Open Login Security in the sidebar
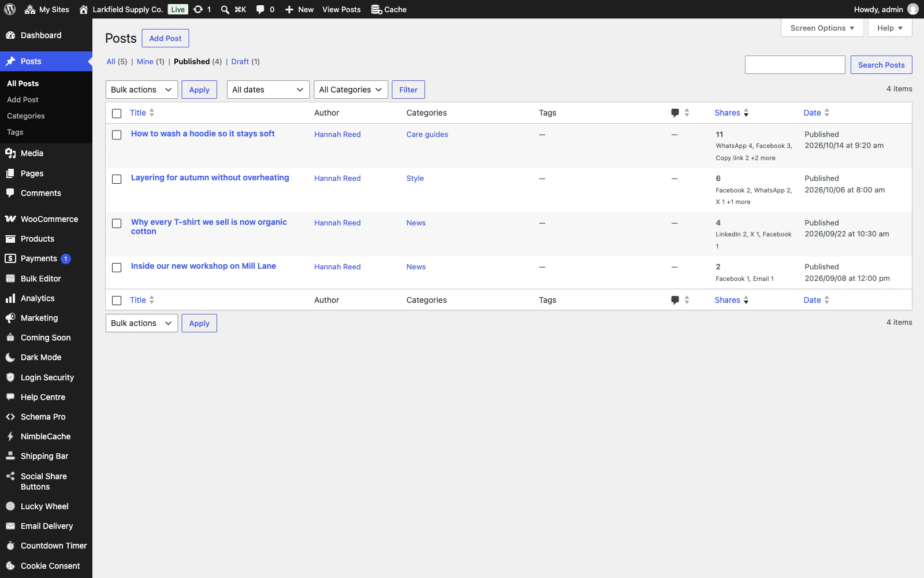Image resolution: width=924 pixels, height=578 pixels. tap(46, 377)
